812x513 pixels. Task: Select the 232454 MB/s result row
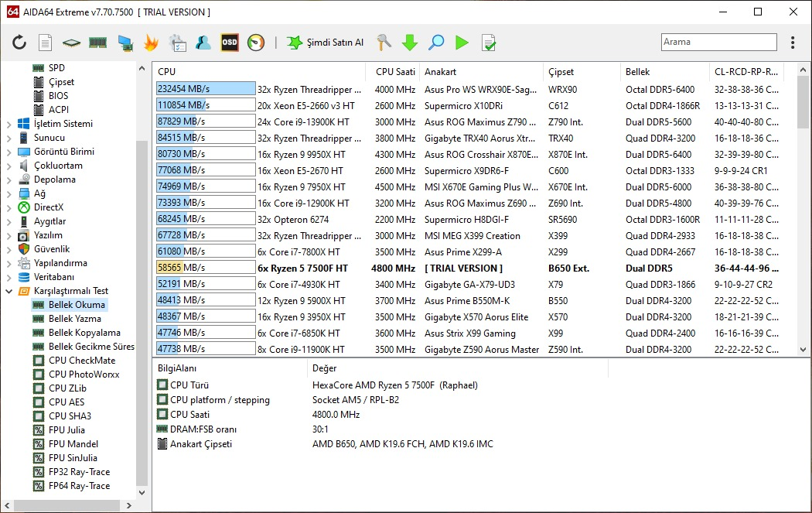pos(469,89)
